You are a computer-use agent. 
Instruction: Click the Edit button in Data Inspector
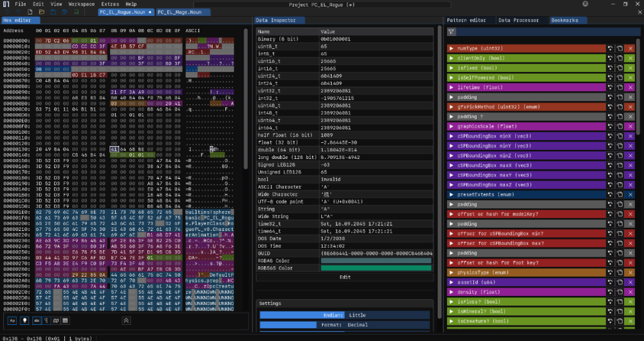point(345,277)
